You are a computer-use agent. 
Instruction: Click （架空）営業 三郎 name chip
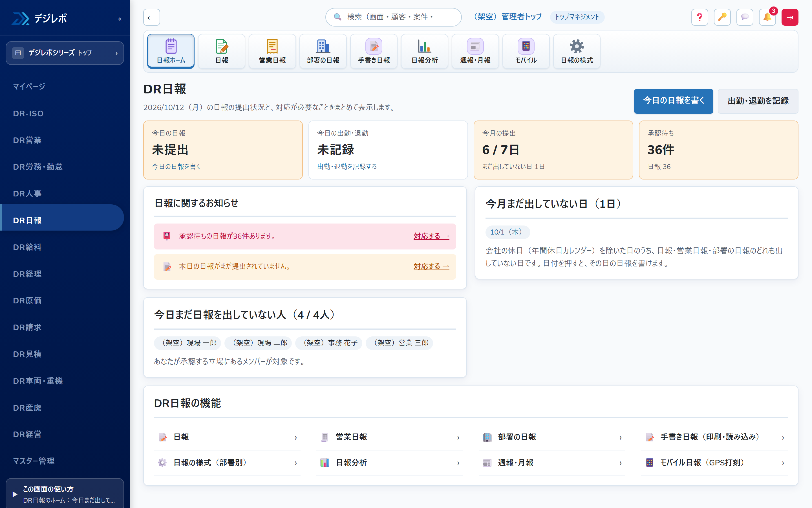click(x=399, y=343)
